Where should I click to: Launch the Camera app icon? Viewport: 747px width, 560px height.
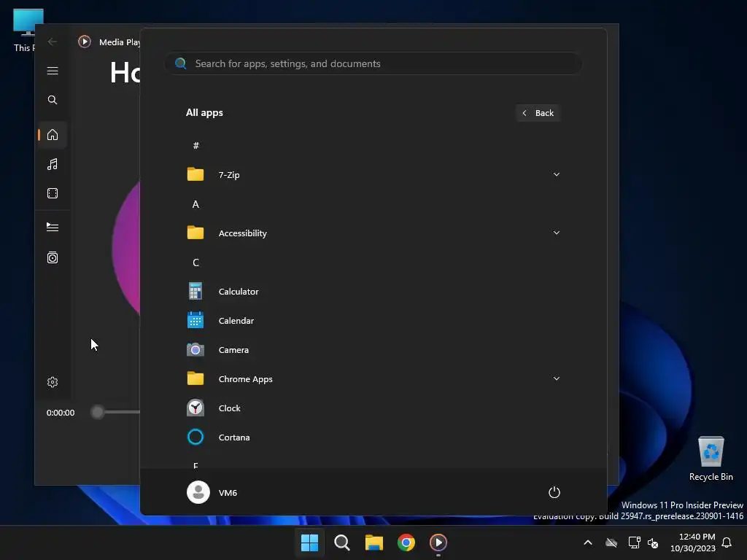click(196, 350)
